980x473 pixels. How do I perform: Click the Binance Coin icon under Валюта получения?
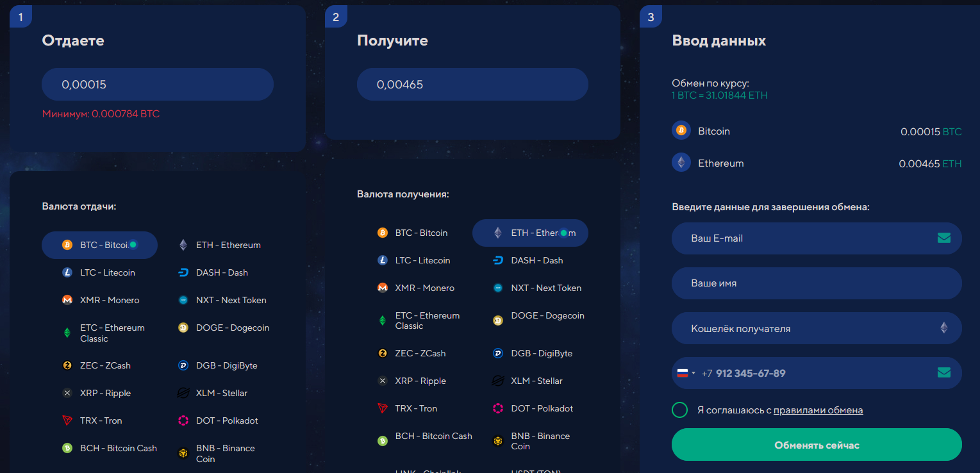pos(498,441)
